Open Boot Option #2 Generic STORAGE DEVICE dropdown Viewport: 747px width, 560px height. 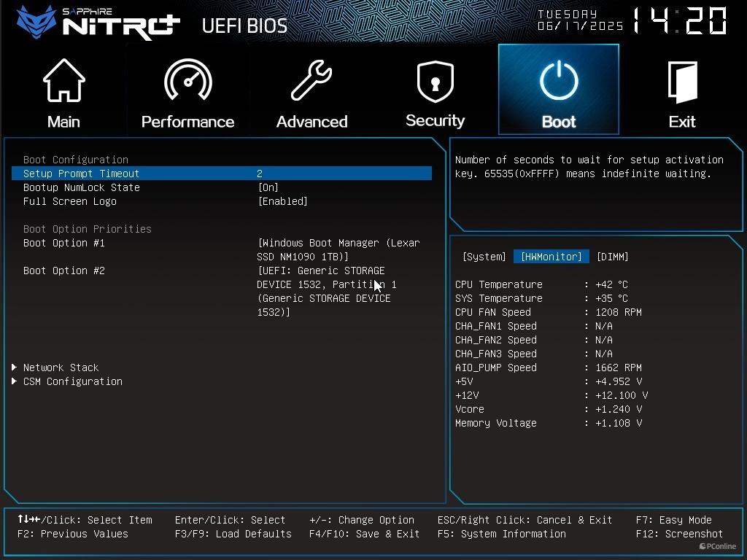click(x=327, y=291)
